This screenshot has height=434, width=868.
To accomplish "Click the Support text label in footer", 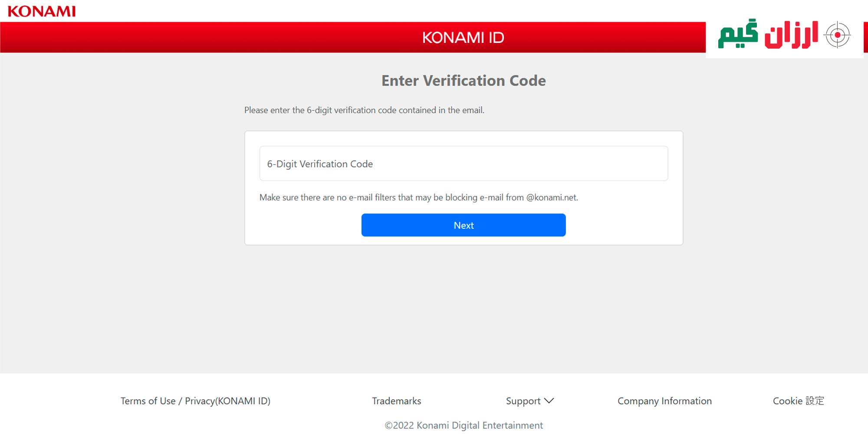I will 523,401.
